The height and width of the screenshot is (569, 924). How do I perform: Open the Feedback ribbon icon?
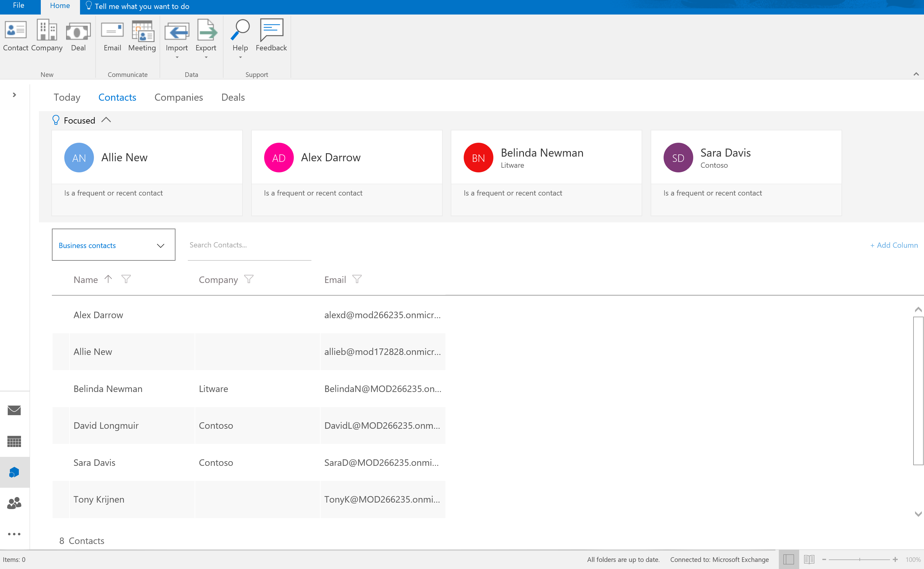271,36
